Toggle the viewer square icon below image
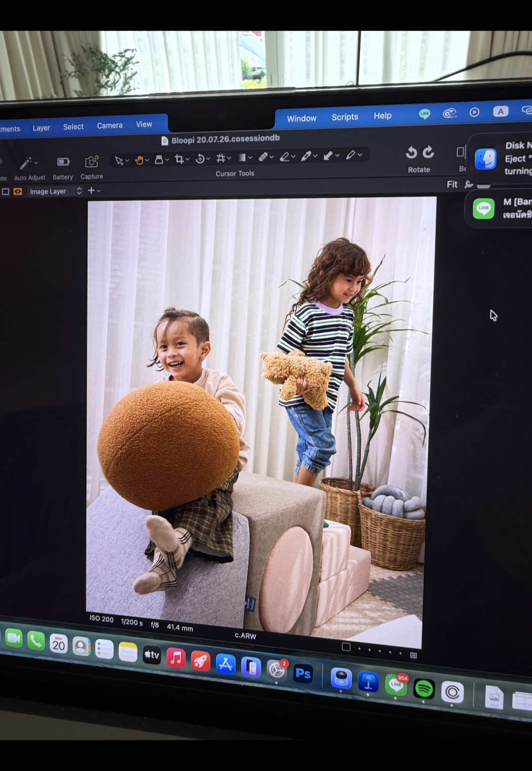 [x=346, y=647]
